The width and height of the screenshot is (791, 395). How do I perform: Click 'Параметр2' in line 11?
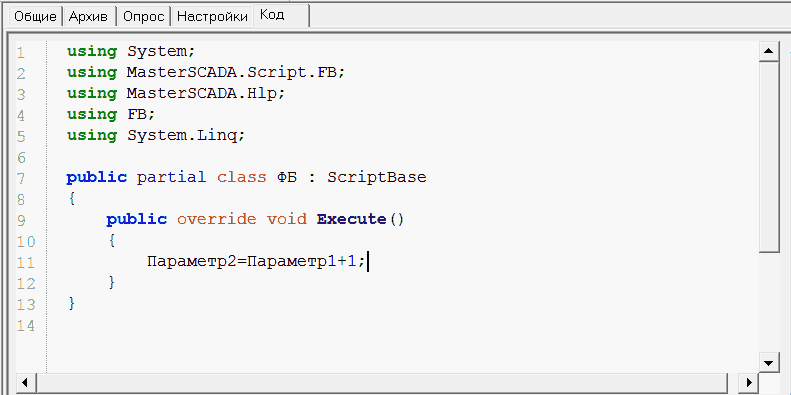point(191,261)
